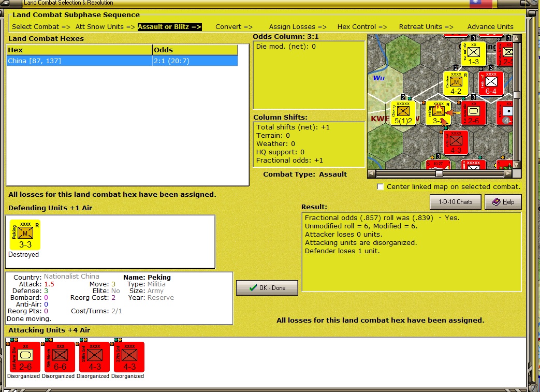Click the mini-map vertical scrollbar thumb
Image resolution: width=540 pixels, height=392 pixels.
[x=517, y=95]
